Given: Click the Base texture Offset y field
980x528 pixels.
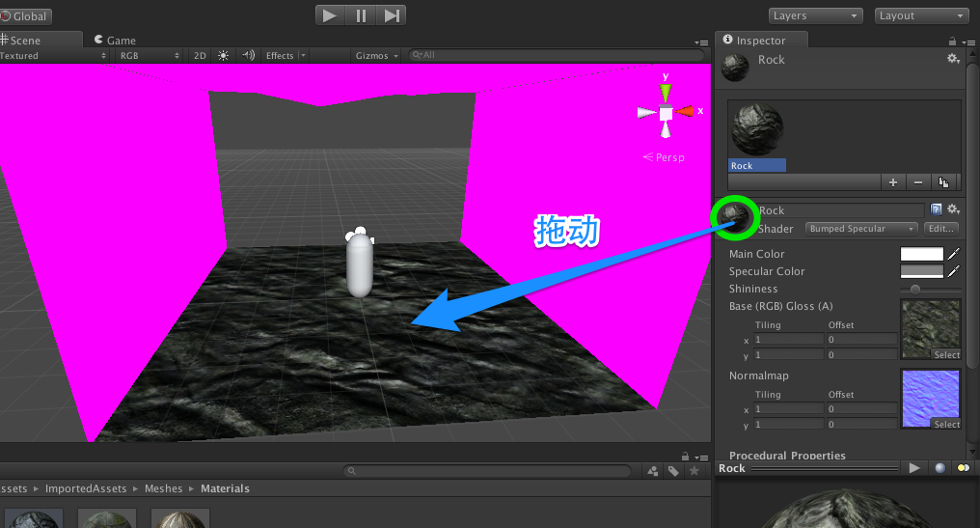Looking at the screenshot, I should coord(862,354).
